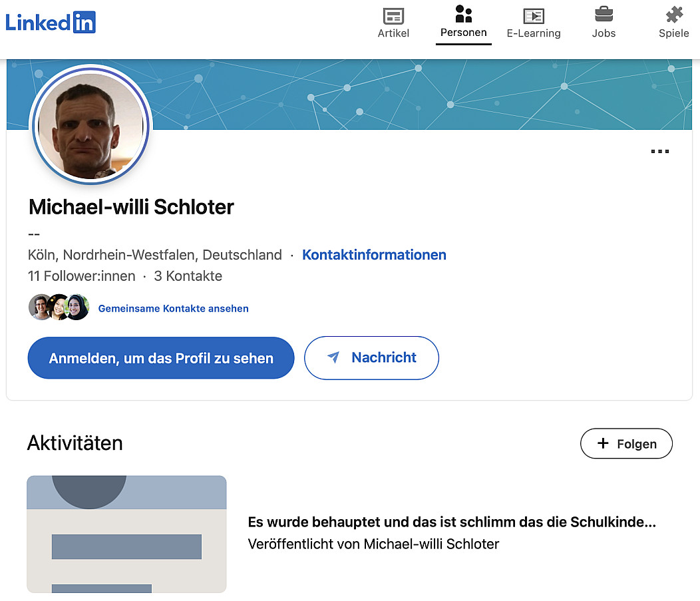Screen dimensions: 700x601
Task: Click the Nachricht button
Action: pyautogui.click(x=371, y=358)
